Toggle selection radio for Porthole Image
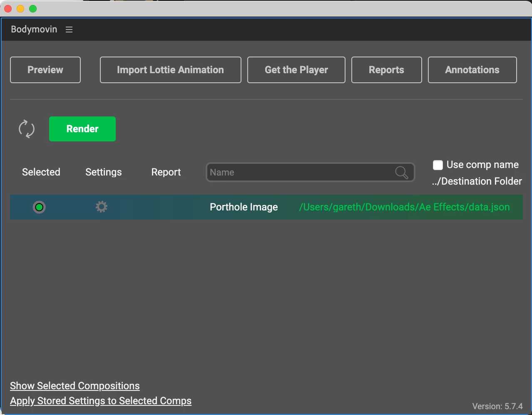Image resolution: width=532 pixels, height=415 pixels. coord(39,207)
